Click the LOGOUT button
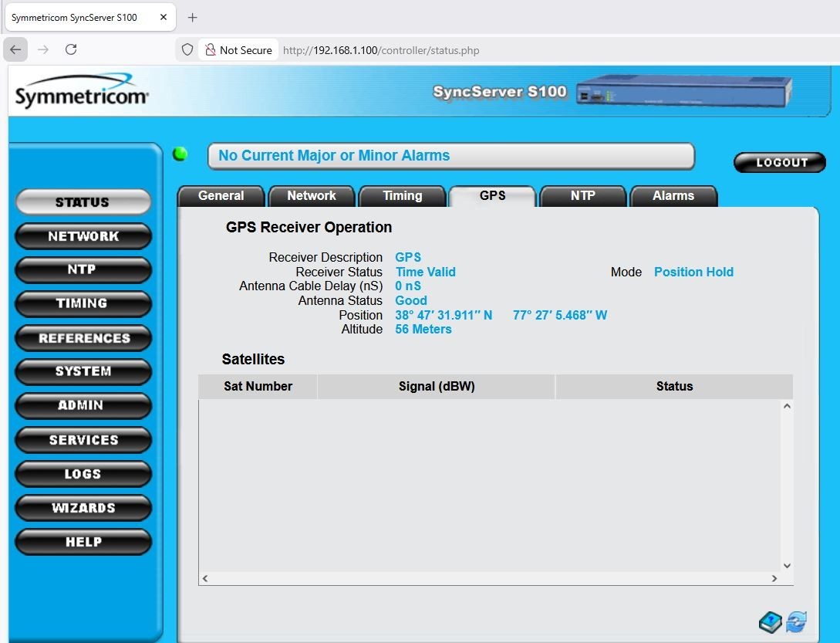 pyautogui.click(x=780, y=163)
